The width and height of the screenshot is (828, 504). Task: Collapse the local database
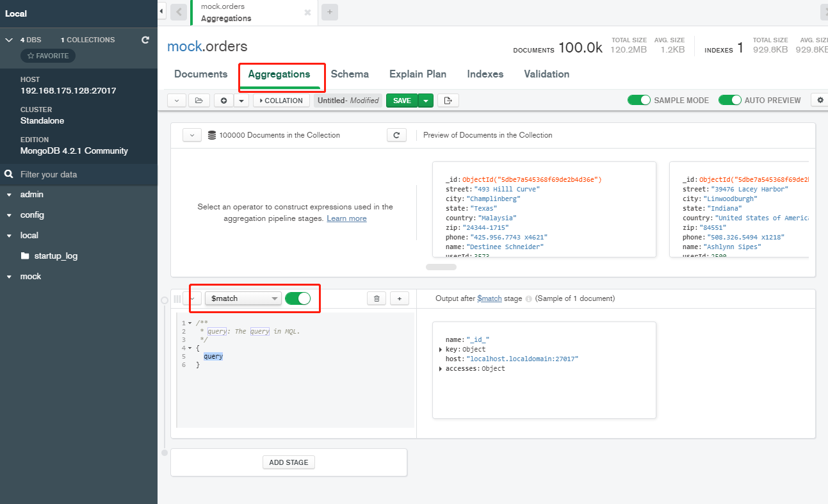(x=9, y=236)
